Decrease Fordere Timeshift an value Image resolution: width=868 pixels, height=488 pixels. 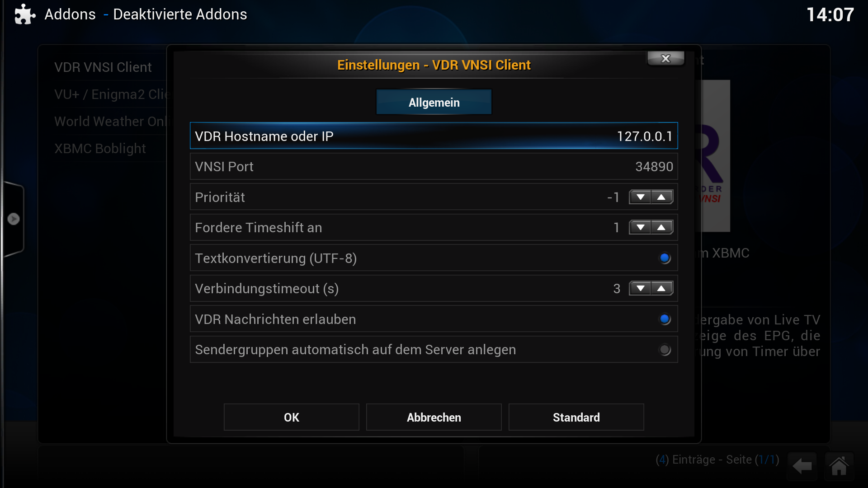pyautogui.click(x=640, y=227)
